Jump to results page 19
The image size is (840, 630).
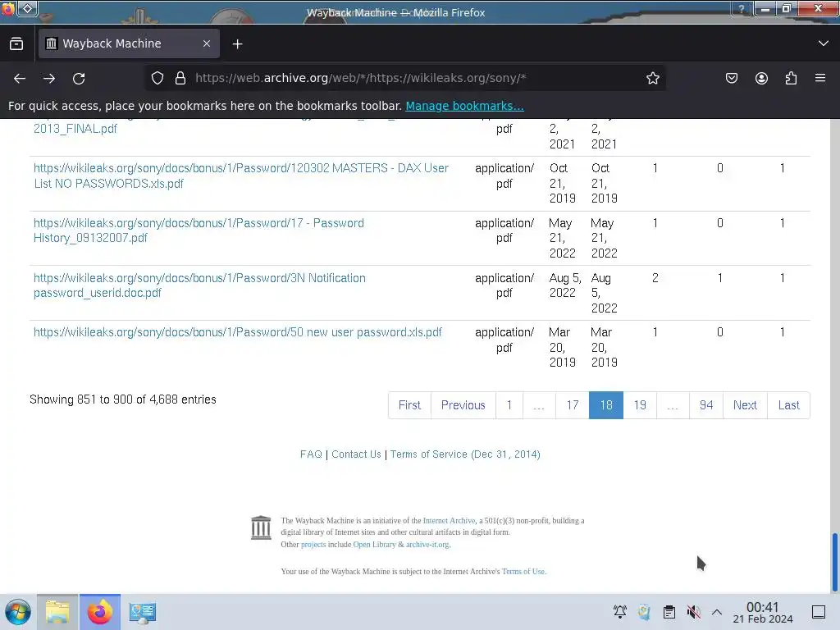pos(640,405)
